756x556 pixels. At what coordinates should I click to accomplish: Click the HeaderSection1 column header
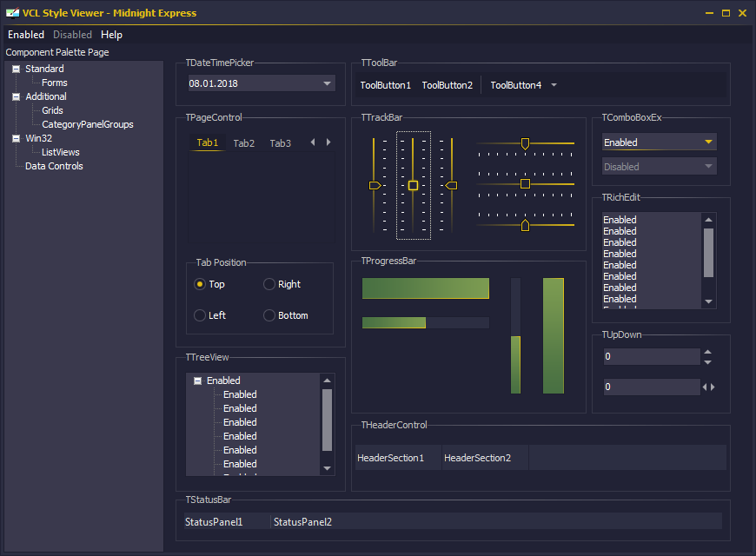click(398, 458)
